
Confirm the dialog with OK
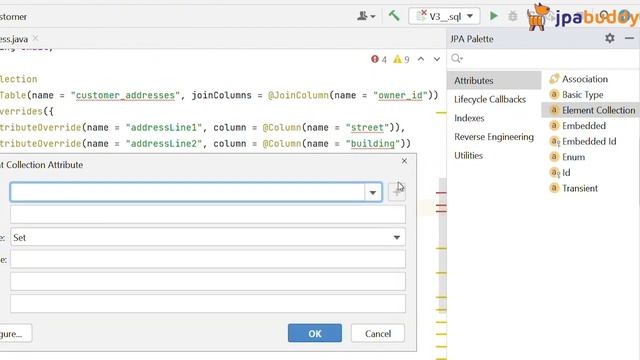(x=315, y=333)
